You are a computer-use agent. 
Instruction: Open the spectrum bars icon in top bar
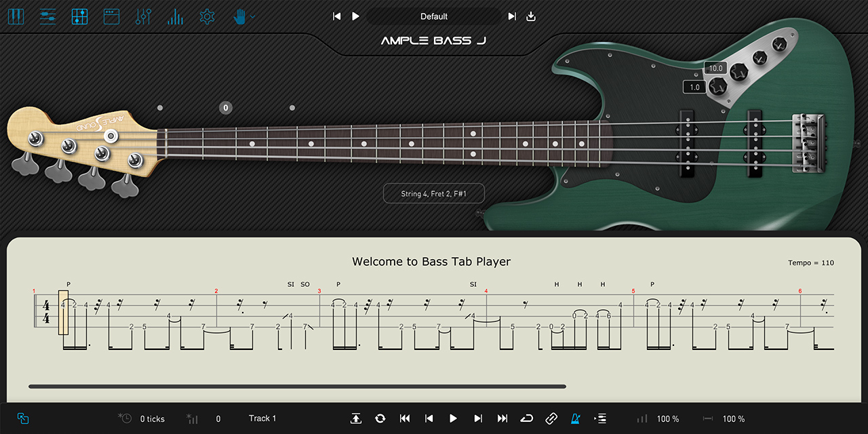176,16
